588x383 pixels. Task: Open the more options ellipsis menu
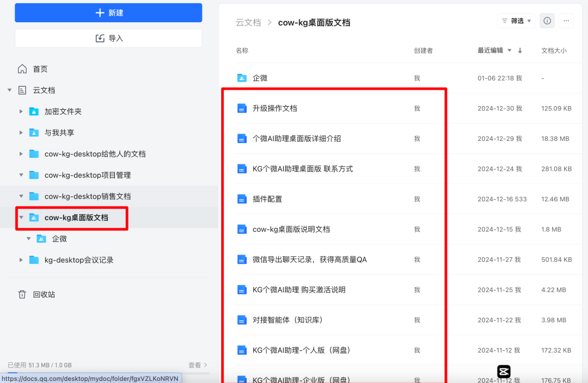click(x=566, y=21)
